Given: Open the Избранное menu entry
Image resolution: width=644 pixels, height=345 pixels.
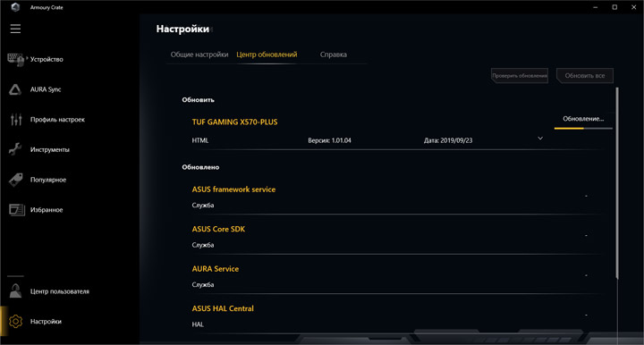Looking at the screenshot, I should [47, 210].
